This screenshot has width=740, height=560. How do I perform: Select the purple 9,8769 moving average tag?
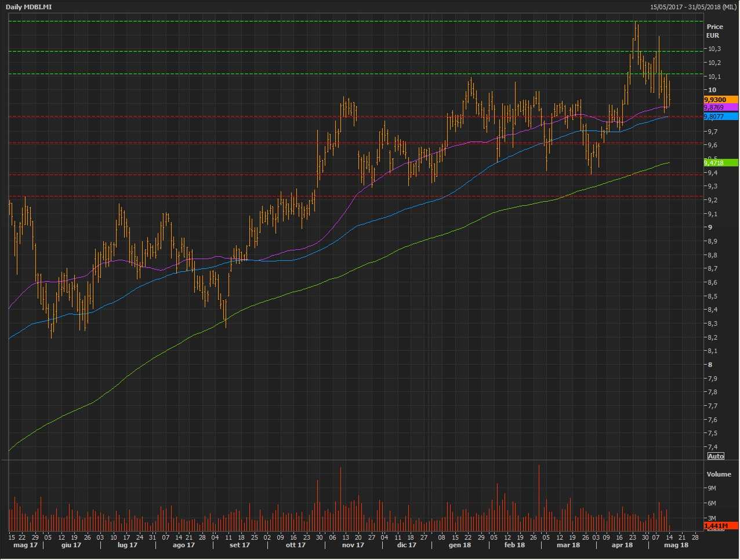coord(720,108)
